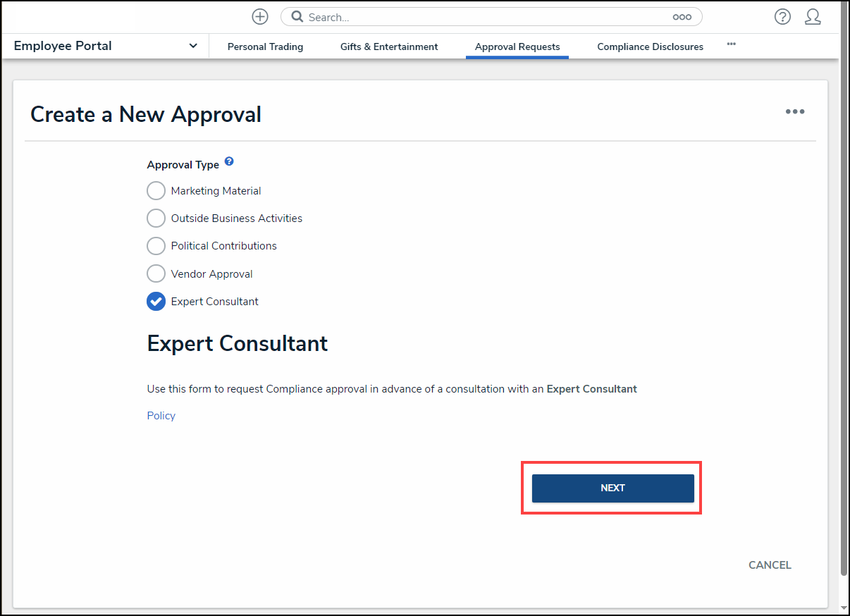Expand the Employee Portal dropdown
The image size is (850, 616).
point(193,47)
